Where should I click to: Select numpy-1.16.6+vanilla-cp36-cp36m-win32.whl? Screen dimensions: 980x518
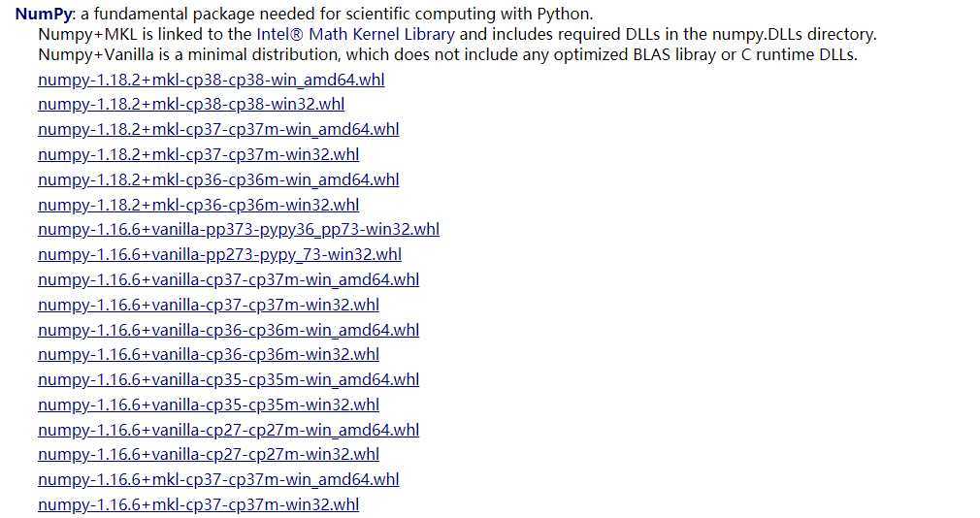coord(209,354)
